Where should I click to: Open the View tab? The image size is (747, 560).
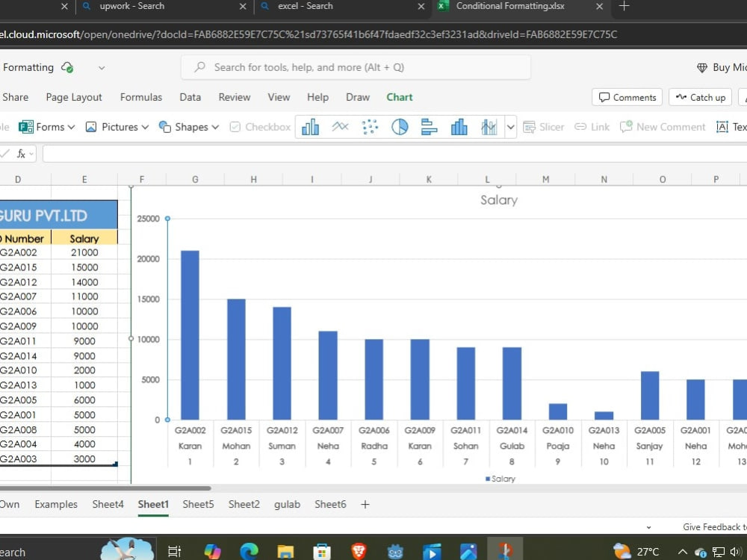pos(279,97)
